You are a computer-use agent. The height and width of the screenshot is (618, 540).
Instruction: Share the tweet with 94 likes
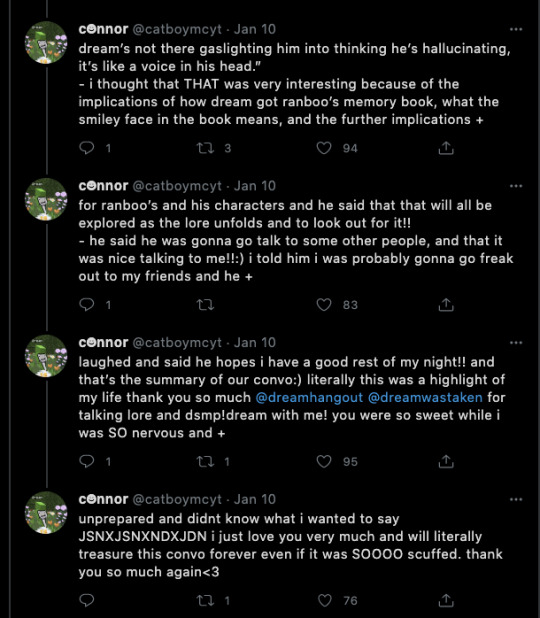pyautogui.click(x=446, y=148)
